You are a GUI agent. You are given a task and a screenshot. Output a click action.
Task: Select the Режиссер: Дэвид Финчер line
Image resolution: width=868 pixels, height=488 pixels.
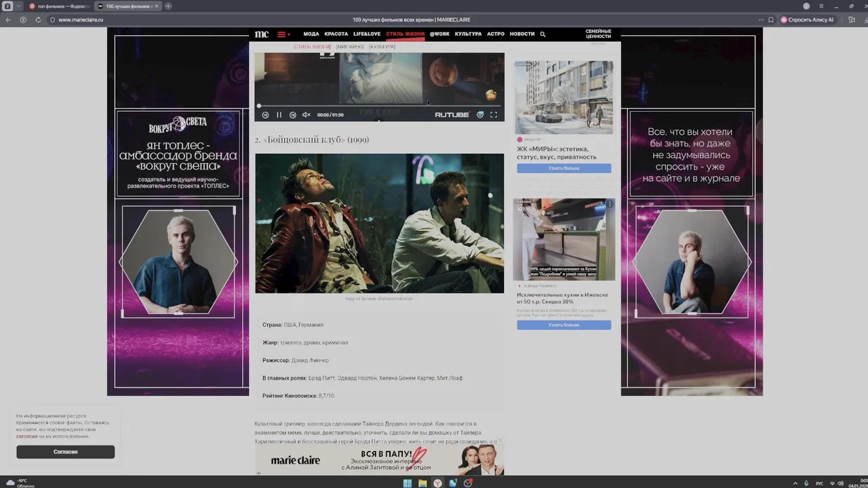[296, 360]
